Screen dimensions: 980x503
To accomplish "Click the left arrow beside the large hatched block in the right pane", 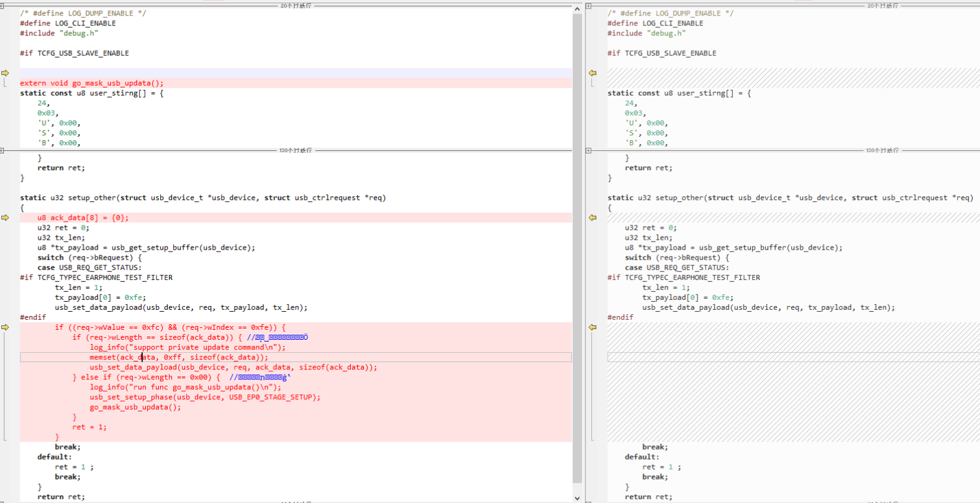I will 592,327.
